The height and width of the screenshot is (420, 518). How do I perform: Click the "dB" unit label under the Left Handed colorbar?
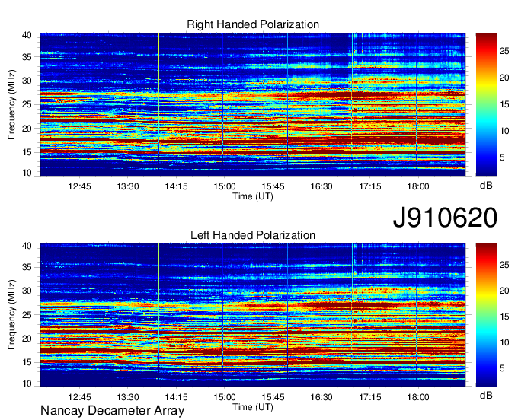click(x=486, y=395)
